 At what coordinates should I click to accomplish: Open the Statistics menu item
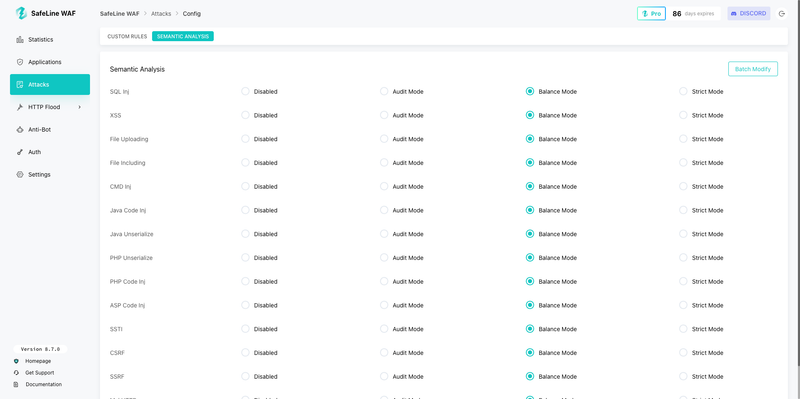(50, 40)
